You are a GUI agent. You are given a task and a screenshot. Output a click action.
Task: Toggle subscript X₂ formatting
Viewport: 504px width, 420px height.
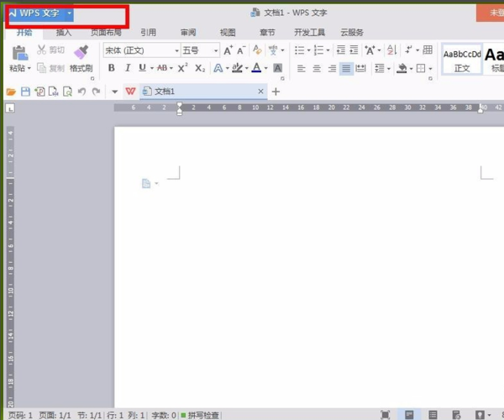point(200,68)
